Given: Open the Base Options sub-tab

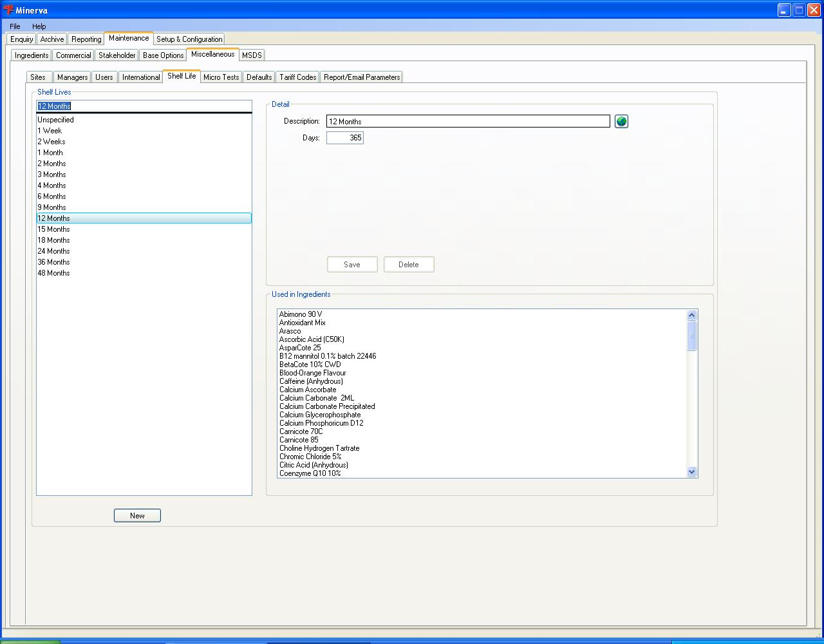Looking at the screenshot, I should [x=164, y=55].
